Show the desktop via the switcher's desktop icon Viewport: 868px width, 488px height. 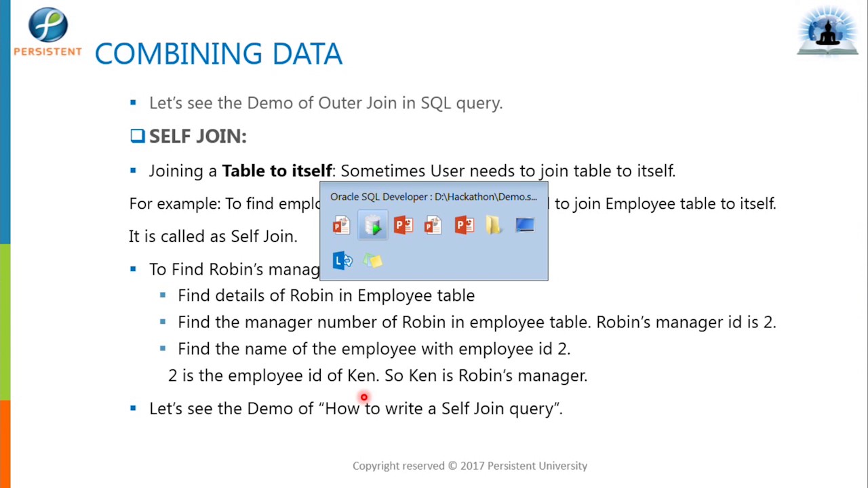click(524, 225)
